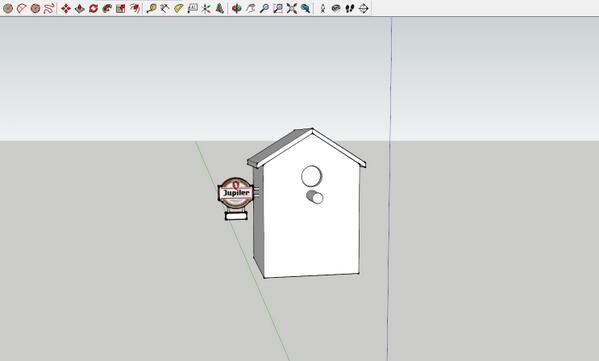
Task: Choose the Walk footprints tool
Action: (x=350, y=8)
